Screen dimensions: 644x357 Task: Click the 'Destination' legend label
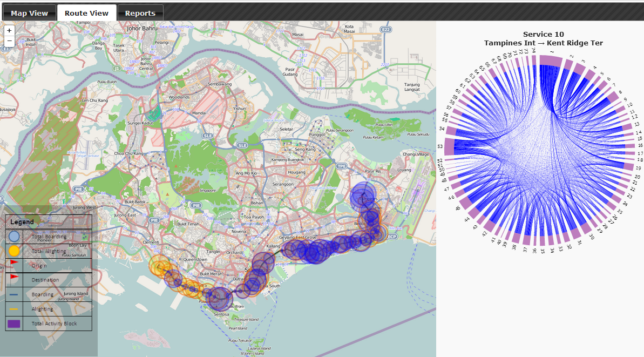click(45, 280)
